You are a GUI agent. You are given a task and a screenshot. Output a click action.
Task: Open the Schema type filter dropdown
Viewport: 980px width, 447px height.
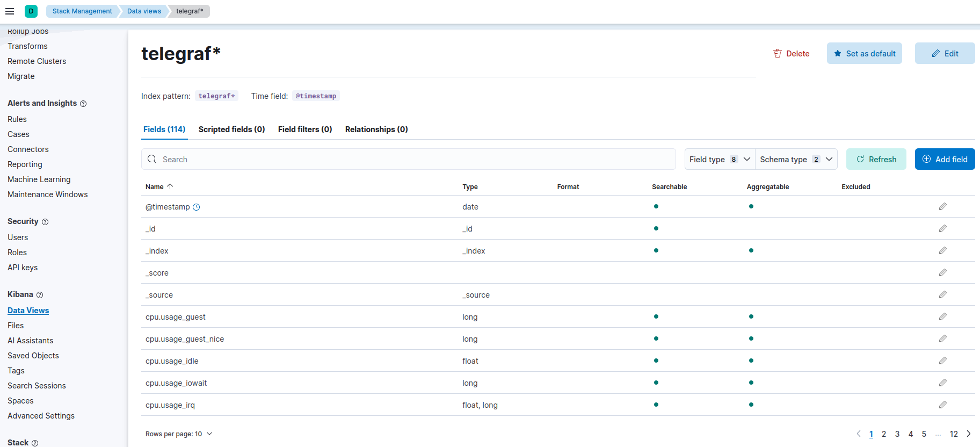tap(796, 159)
